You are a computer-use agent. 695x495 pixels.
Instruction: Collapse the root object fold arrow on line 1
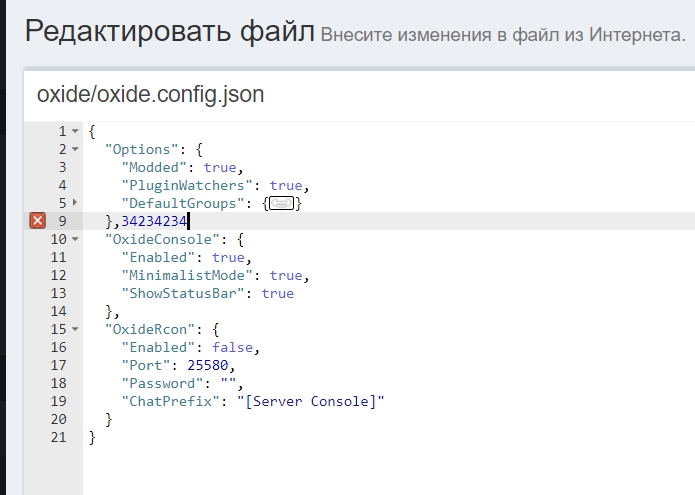point(75,132)
